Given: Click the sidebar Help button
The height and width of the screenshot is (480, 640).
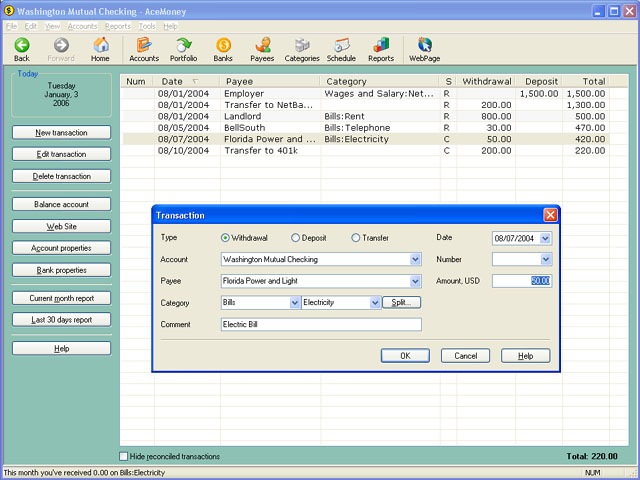Looking at the screenshot, I should tap(61, 349).
